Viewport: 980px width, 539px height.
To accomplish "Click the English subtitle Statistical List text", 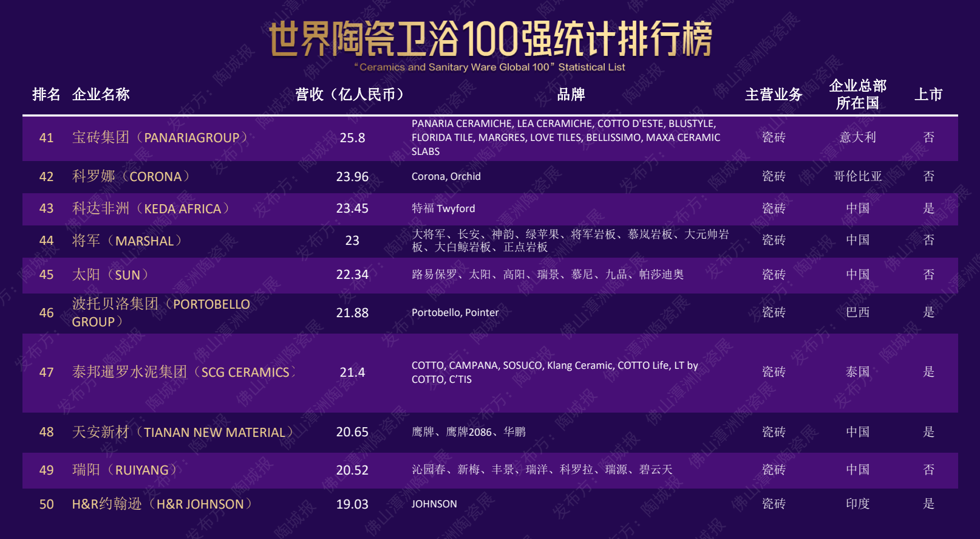I will (591, 67).
